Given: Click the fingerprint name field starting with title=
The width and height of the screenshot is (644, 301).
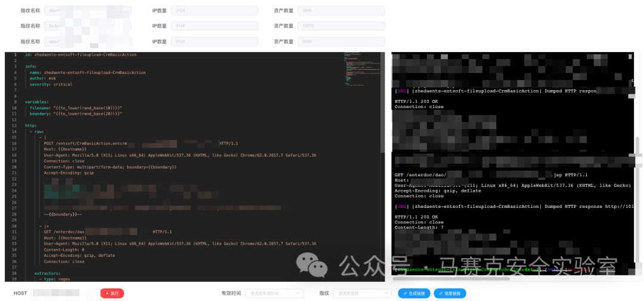Looking at the screenshot, I should point(88,11).
